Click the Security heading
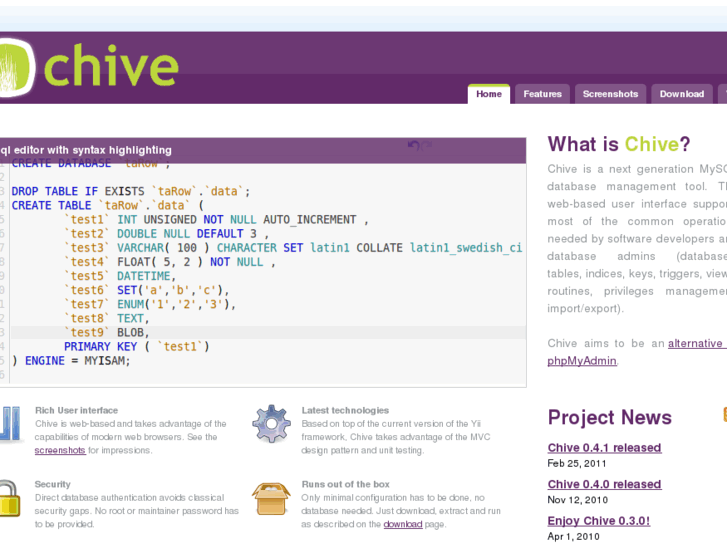The image size is (727, 545). pyautogui.click(x=52, y=484)
